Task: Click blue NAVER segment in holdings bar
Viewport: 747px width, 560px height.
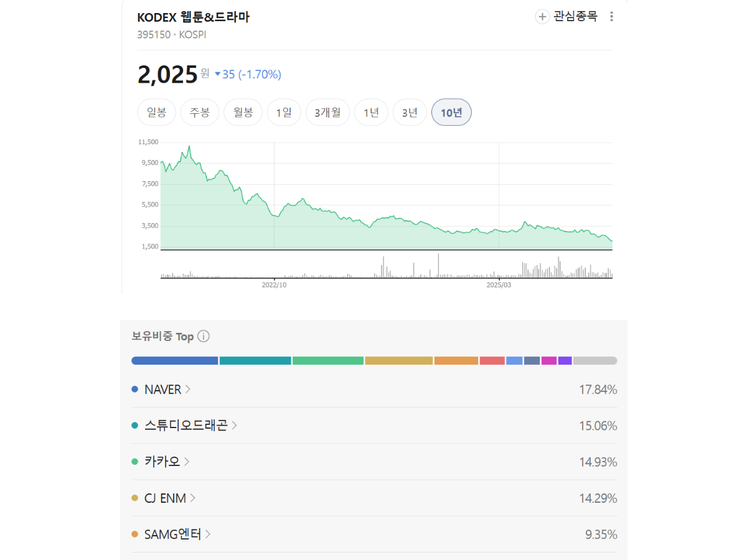Action: pyautogui.click(x=175, y=360)
